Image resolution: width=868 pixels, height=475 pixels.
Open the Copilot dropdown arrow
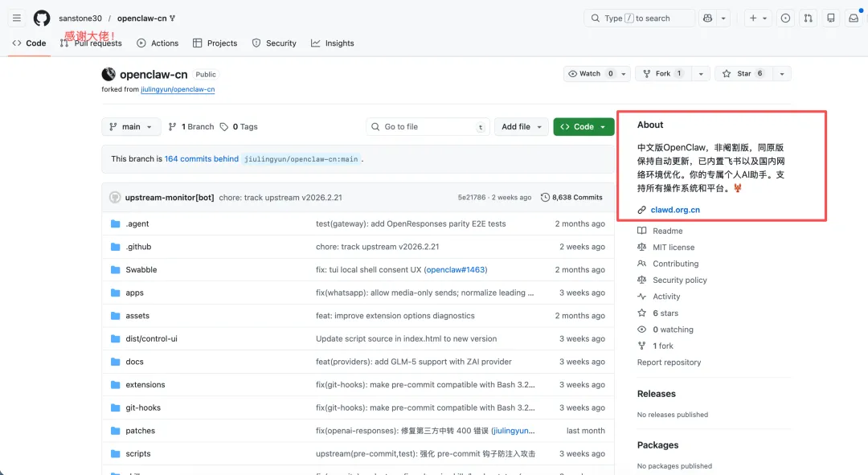[x=723, y=18]
